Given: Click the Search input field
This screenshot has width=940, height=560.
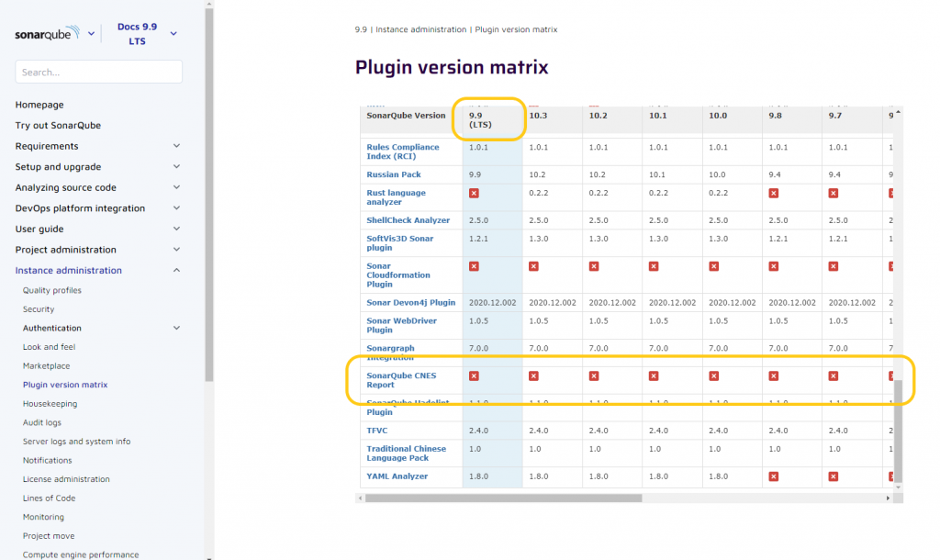Looking at the screenshot, I should coord(98,72).
